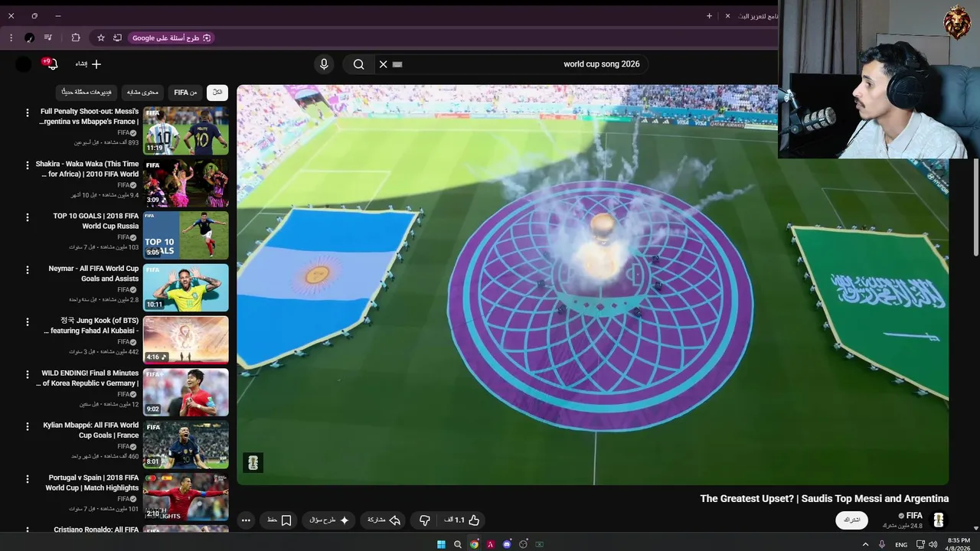Viewport: 980px width, 551px height.
Task: Close the current browser tab
Action: coord(727,15)
